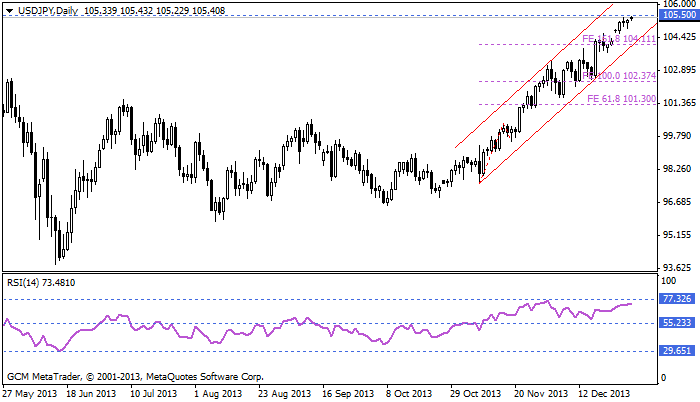This screenshot has width=700, height=402.
Task: Click the 101.365 price scale value
Action: pyautogui.click(x=679, y=103)
